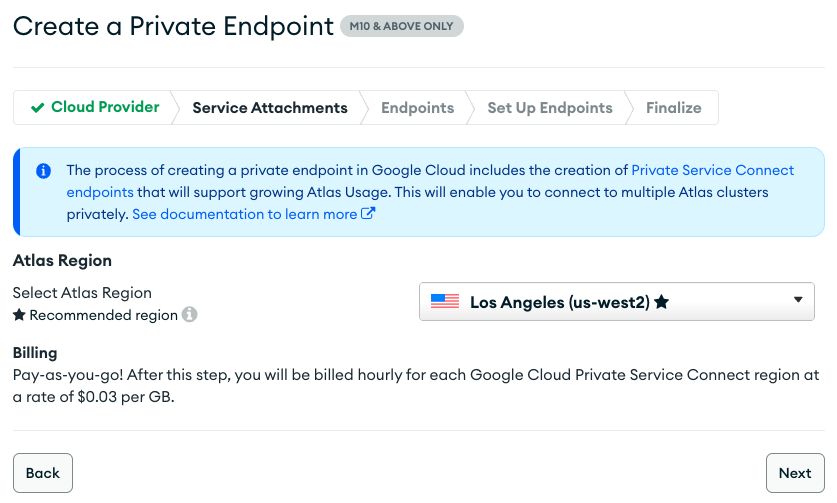837x503 pixels.
Task: Switch to the Set Up Endpoints step
Action: [x=549, y=108]
